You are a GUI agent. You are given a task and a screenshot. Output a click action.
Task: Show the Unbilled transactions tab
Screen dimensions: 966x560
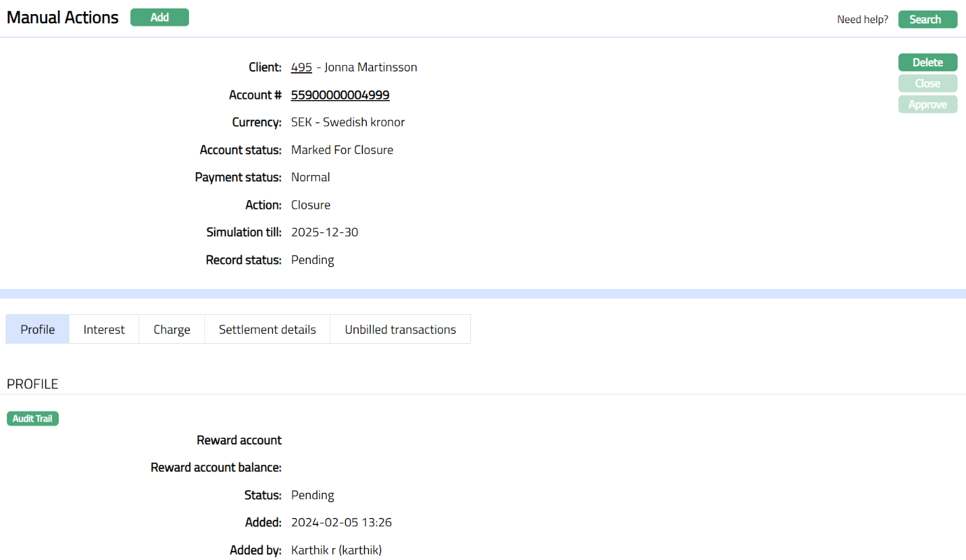tap(400, 330)
